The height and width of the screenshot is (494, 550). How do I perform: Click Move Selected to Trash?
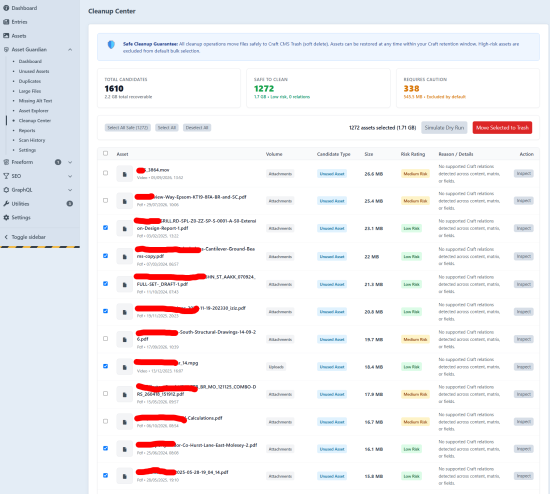502,128
